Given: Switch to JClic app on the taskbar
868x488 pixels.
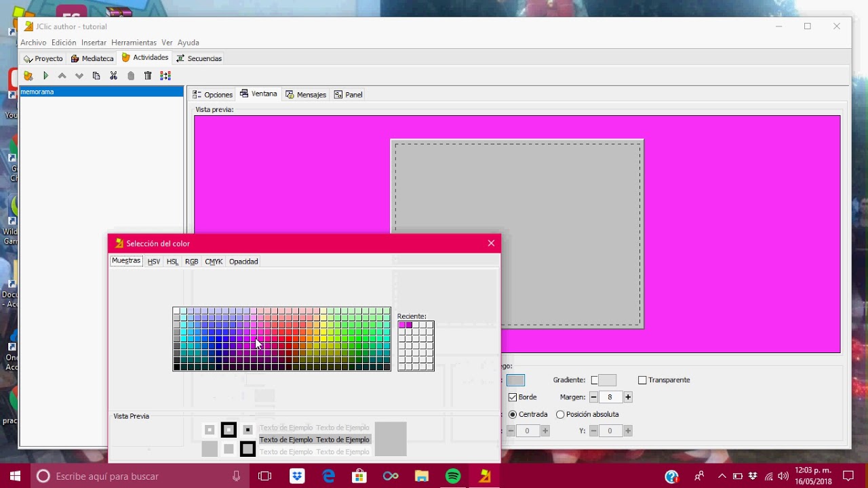Looking at the screenshot, I should (x=485, y=476).
